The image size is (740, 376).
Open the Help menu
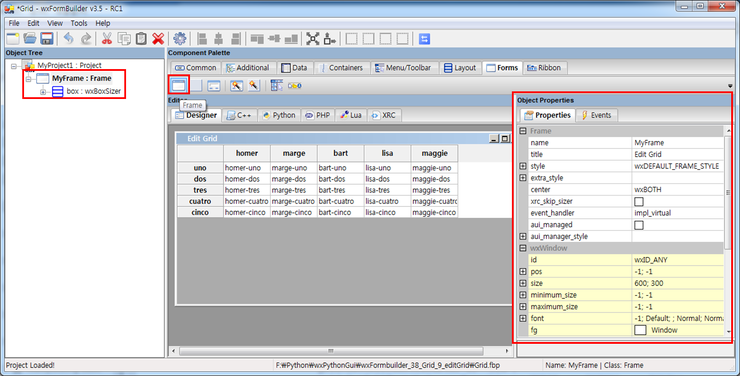(103, 23)
